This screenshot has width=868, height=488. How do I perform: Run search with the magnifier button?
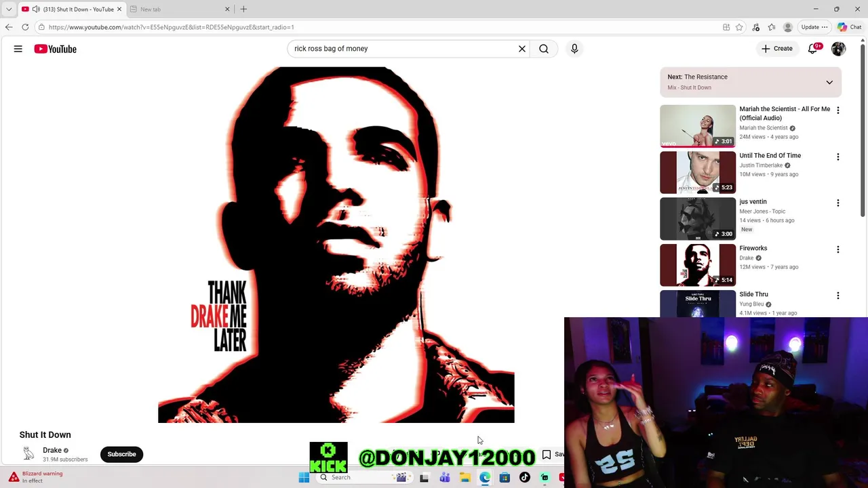pyautogui.click(x=544, y=49)
